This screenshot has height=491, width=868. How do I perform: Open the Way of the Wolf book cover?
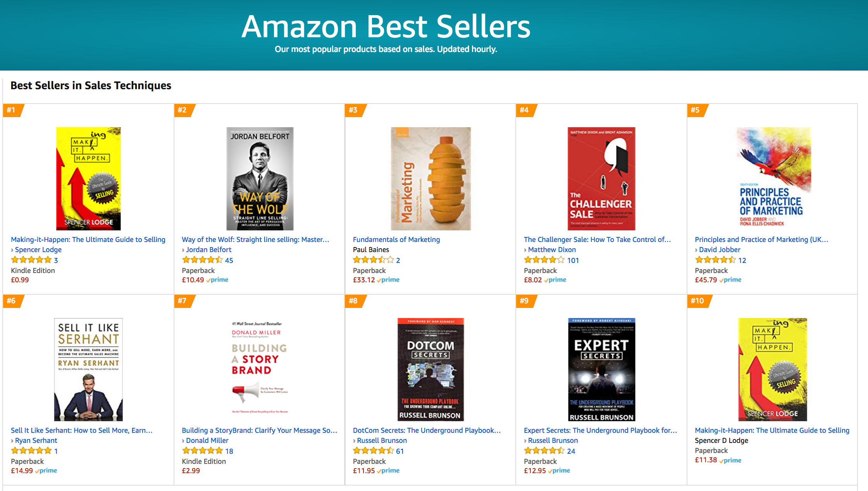[x=260, y=179]
